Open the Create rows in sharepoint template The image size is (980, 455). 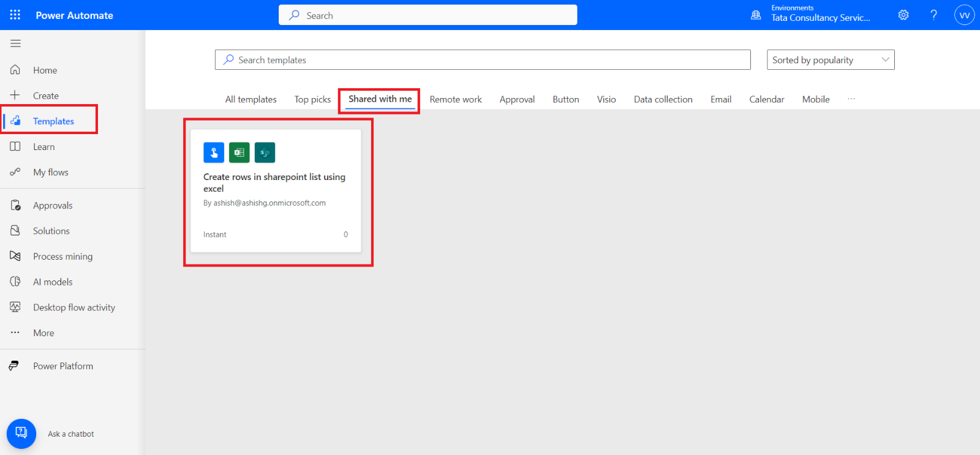coord(274,182)
